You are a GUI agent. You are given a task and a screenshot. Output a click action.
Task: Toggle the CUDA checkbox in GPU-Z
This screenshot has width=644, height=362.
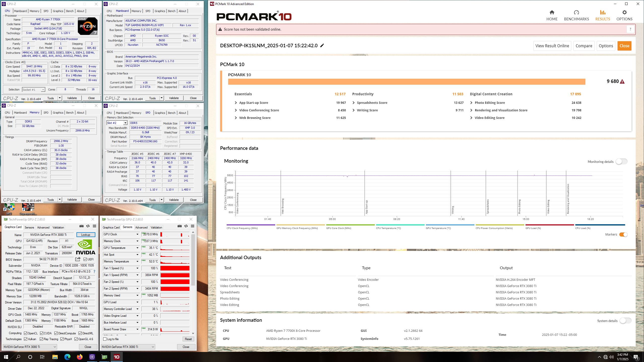(x=42, y=333)
